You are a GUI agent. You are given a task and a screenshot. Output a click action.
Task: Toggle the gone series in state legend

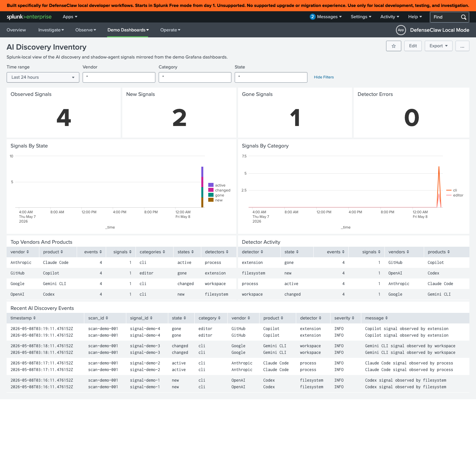point(216,195)
